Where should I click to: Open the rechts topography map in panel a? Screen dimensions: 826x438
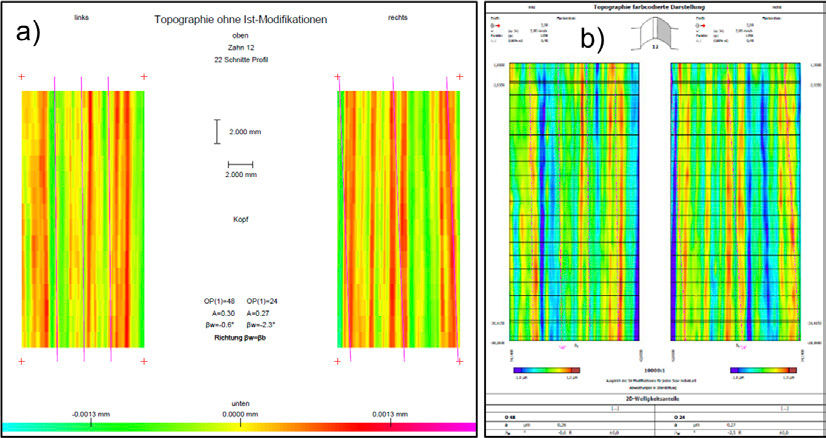coord(398,219)
